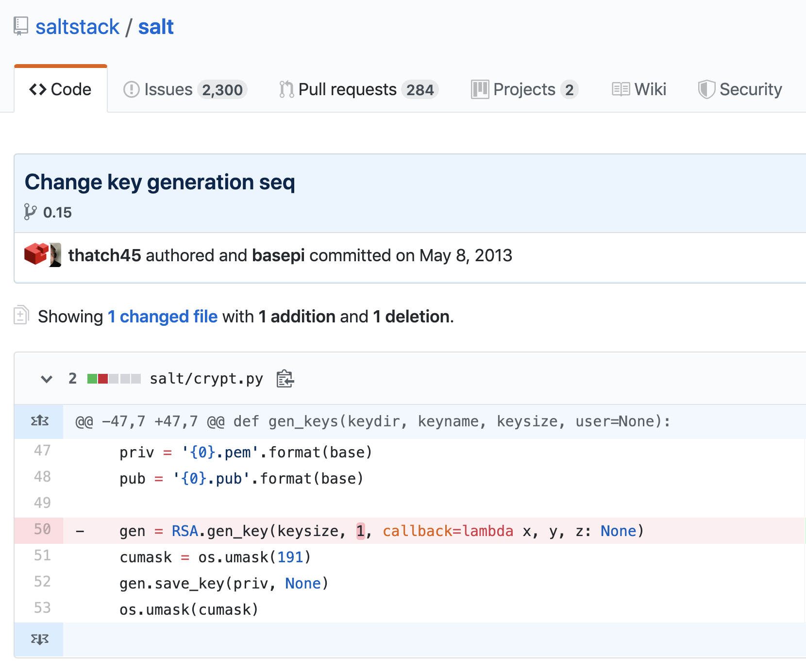Click the 0.15 branch label
This screenshot has height=672, width=806.
pyautogui.click(x=57, y=212)
